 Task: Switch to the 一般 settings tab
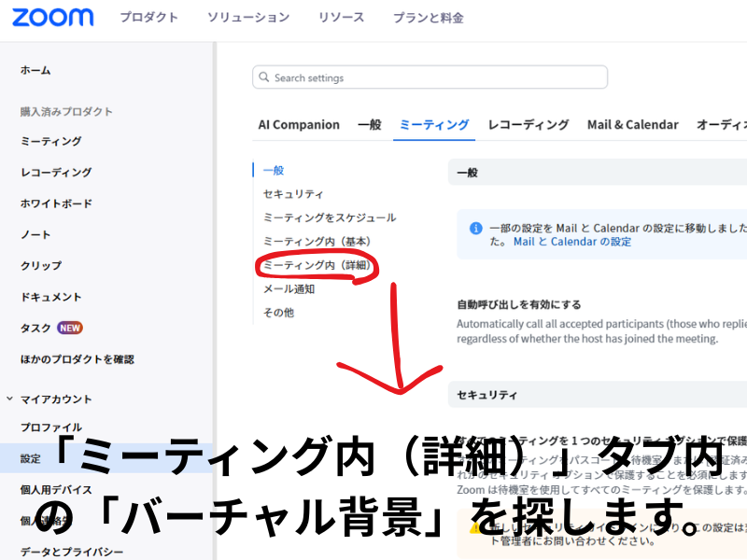pos(370,125)
